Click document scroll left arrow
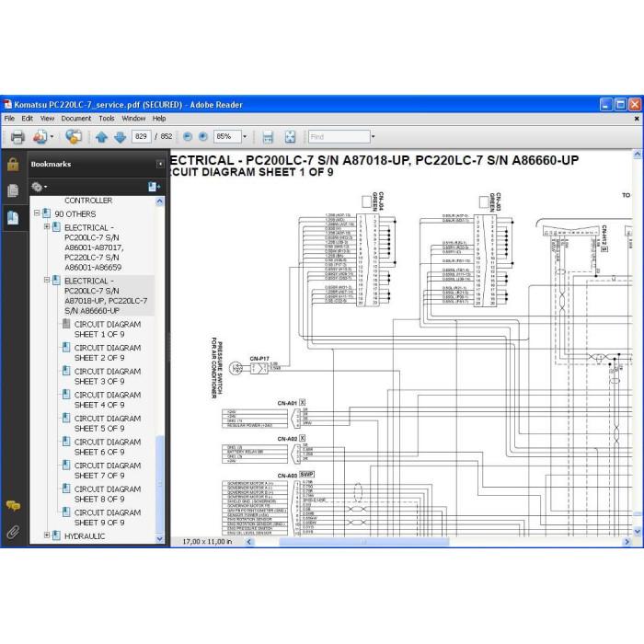Image resolution: width=644 pixels, height=644 pixels. pyautogui.click(x=249, y=542)
